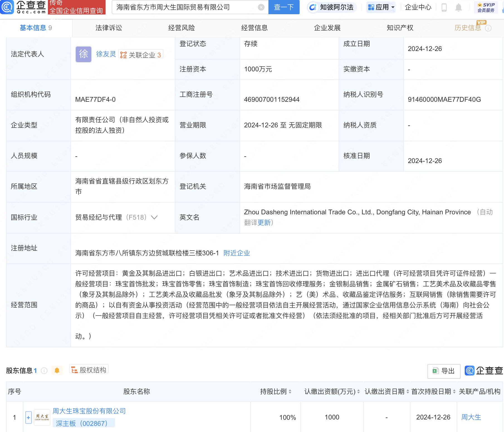The height and width of the screenshot is (432, 504).
Task: Clear the search box with X icon
Action: [261, 7]
